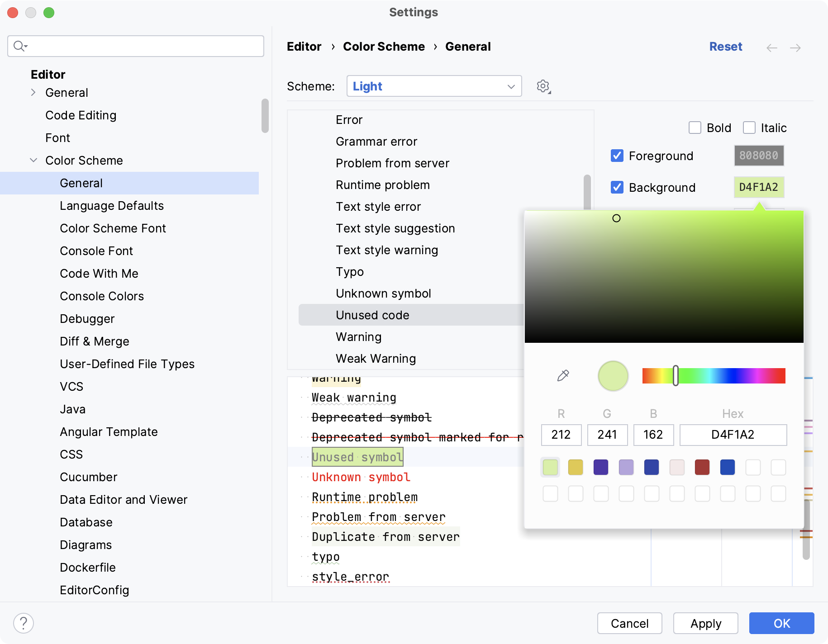828x644 pixels.
Task: Open the Database color settings page
Action: (x=86, y=522)
